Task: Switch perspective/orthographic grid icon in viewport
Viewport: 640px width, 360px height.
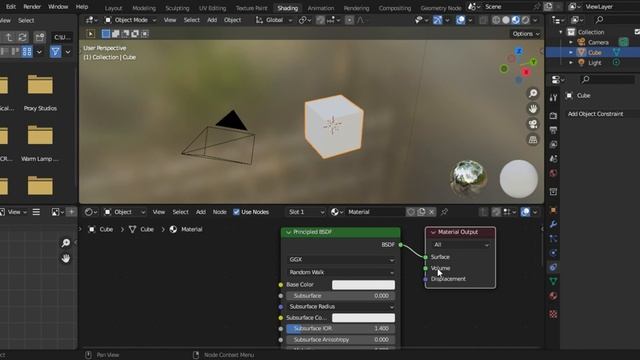Action: click(533, 140)
